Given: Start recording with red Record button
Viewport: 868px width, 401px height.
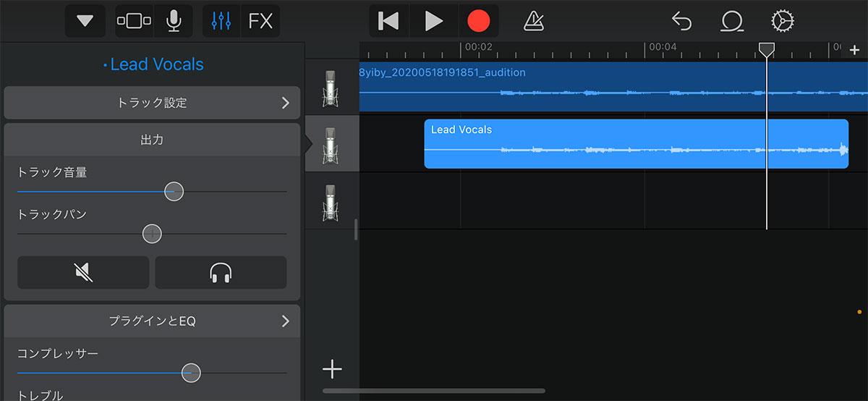Looking at the screenshot, I should (x=478, y=21).
